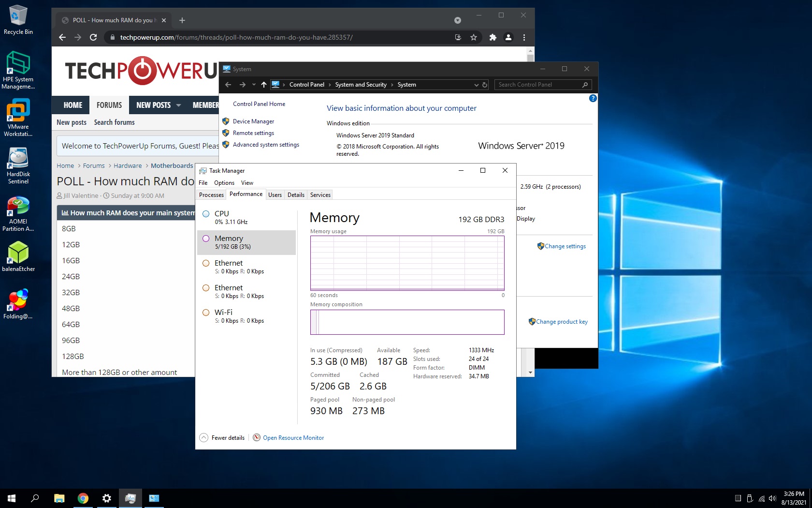Open address bar history dropdown in System
The image size is (812, 508).
477,85
